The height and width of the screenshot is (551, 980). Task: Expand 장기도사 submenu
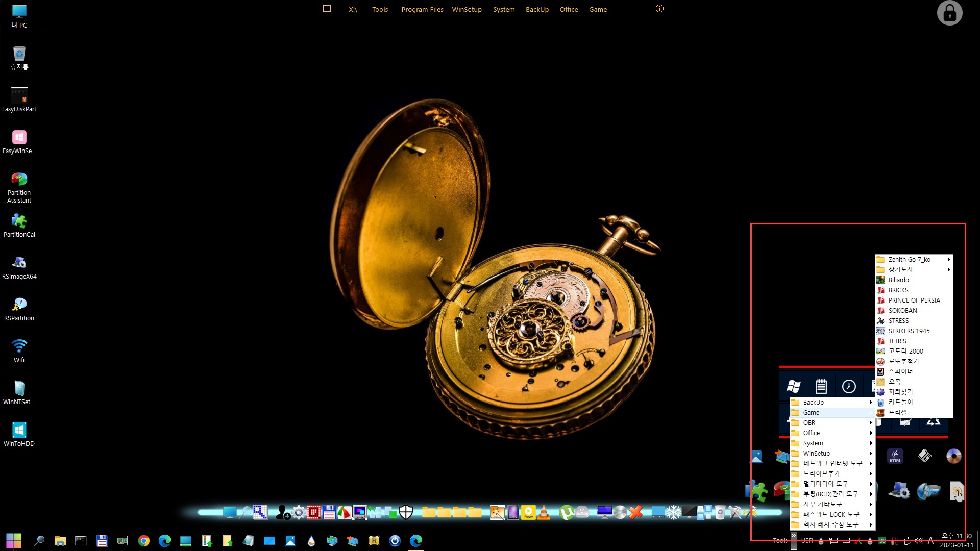tap(914, 269)
